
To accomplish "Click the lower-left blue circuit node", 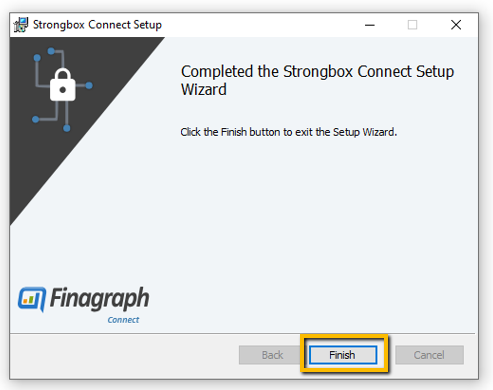I will point(36,119).
